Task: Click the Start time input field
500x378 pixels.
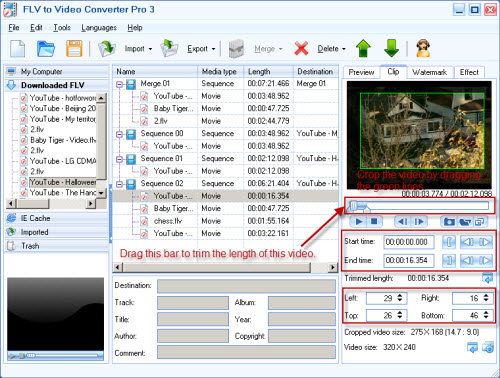Action: point(409,242)
